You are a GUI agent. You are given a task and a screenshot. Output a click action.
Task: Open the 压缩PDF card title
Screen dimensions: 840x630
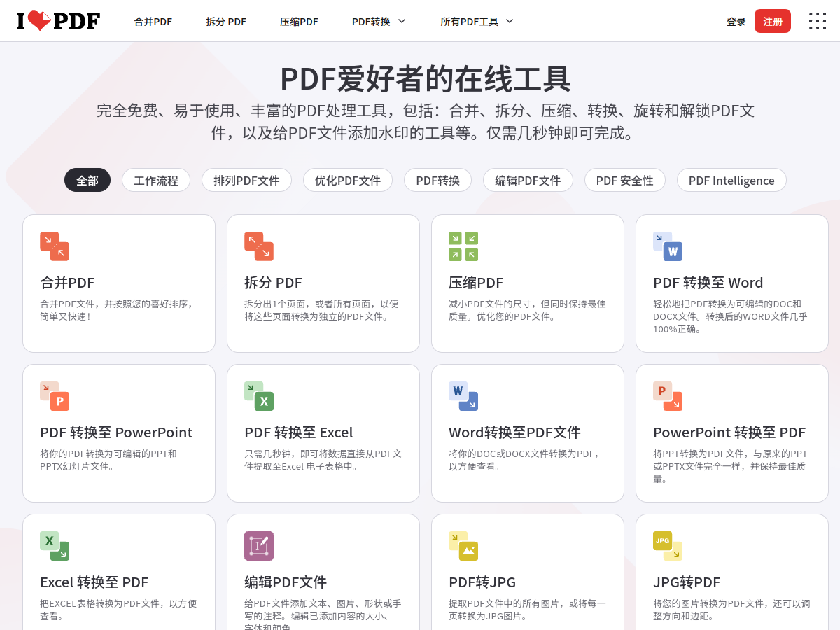[476, 283]
